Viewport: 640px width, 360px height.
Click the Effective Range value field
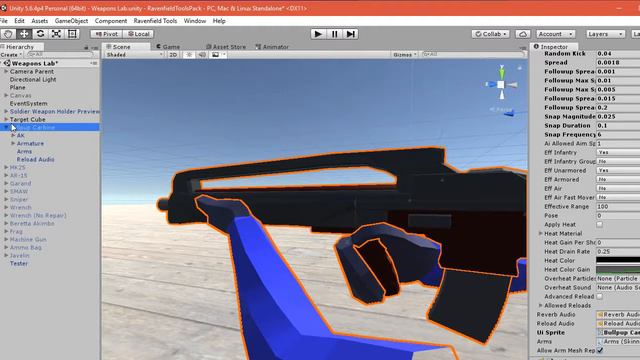pos(618,207)
